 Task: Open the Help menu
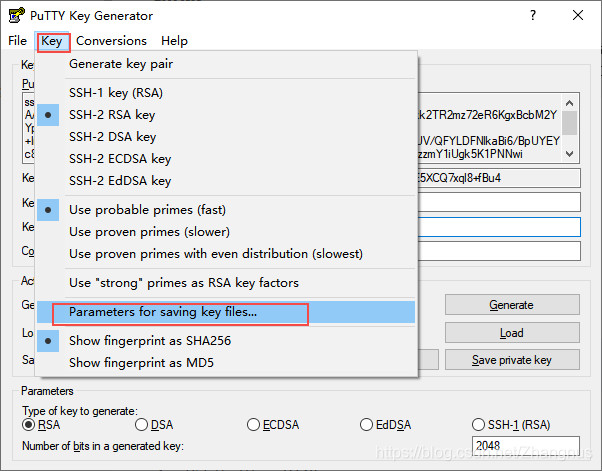174,41
